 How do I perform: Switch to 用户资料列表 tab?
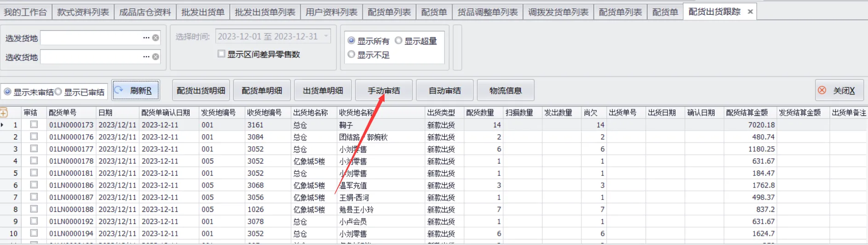(331, 12)
